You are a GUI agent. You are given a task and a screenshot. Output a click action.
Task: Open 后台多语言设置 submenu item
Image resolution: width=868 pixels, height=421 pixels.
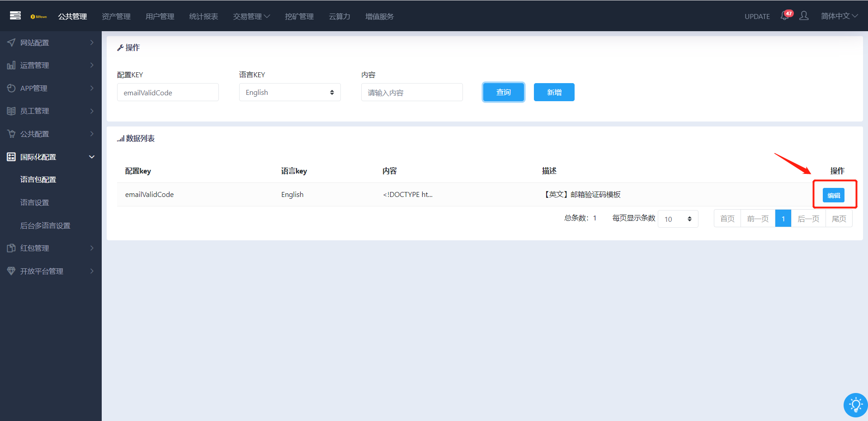click(x=45, y=225)
